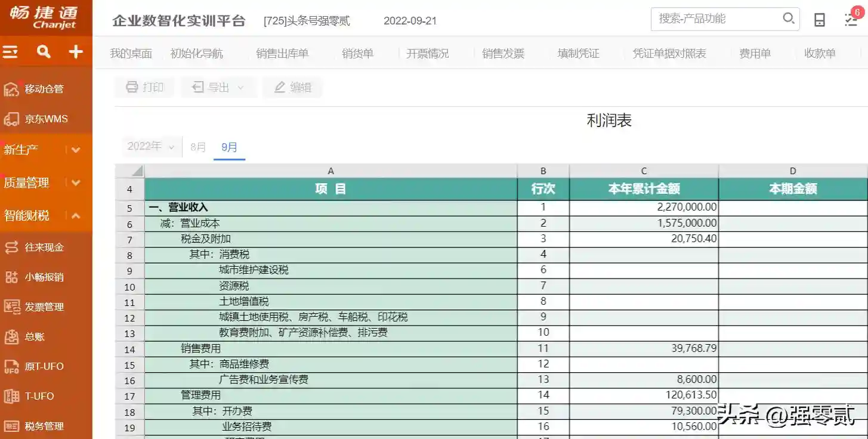The height and width of the screenshot is (439, 868).
Task: Open 税务管理 in sidebar
Action: (x=44, y=426)
